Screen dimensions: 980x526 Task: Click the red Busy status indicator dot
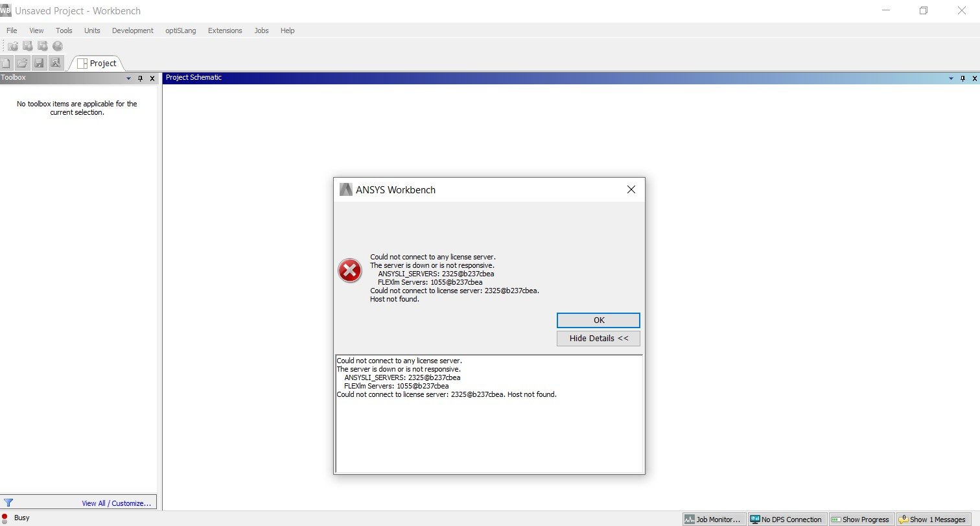point(5,518)
